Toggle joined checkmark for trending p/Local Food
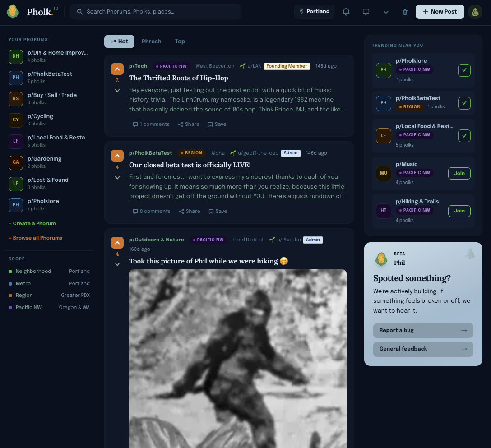Viewport: 491px width, 448px height. click(x=464, y=136)
